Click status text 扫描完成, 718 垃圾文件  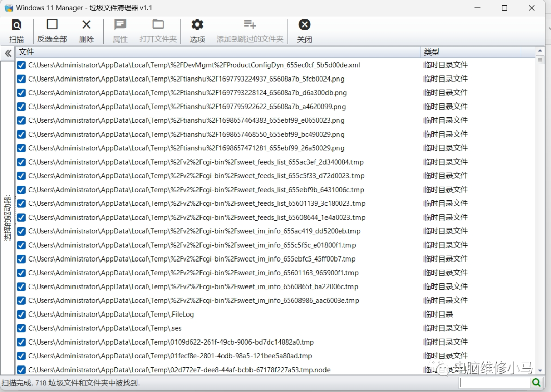(x=70, y=383)
